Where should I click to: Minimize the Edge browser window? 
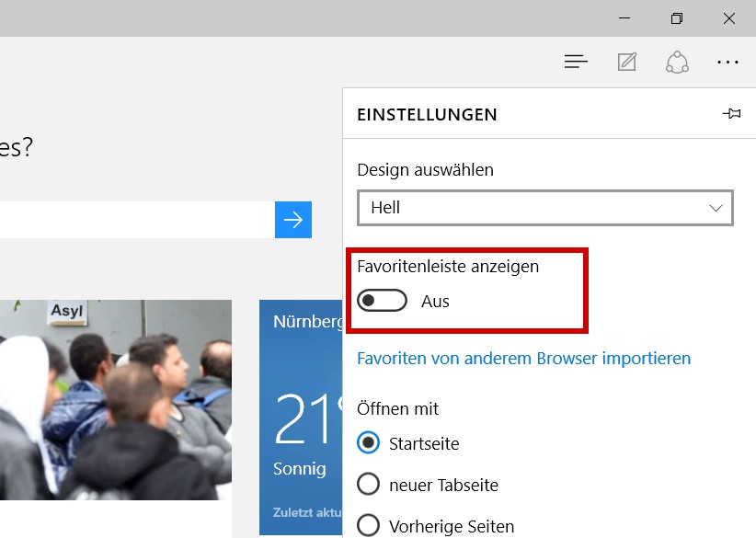pos(625,18)
